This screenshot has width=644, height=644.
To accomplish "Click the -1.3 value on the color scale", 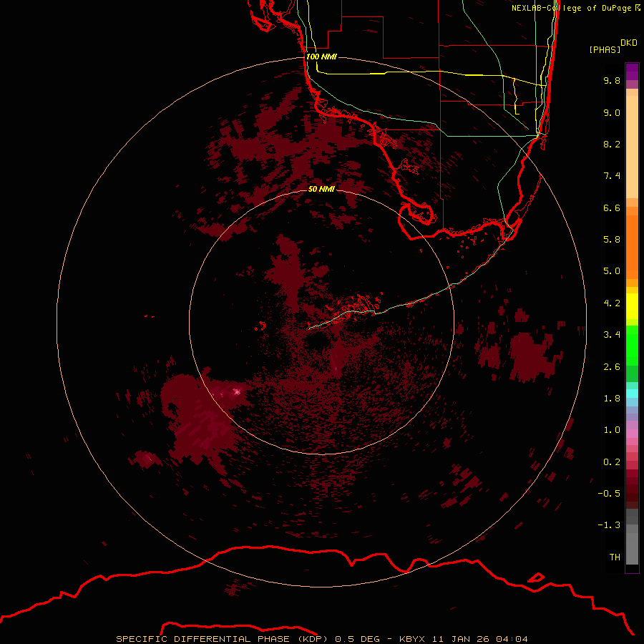I will tap(609, 525).
